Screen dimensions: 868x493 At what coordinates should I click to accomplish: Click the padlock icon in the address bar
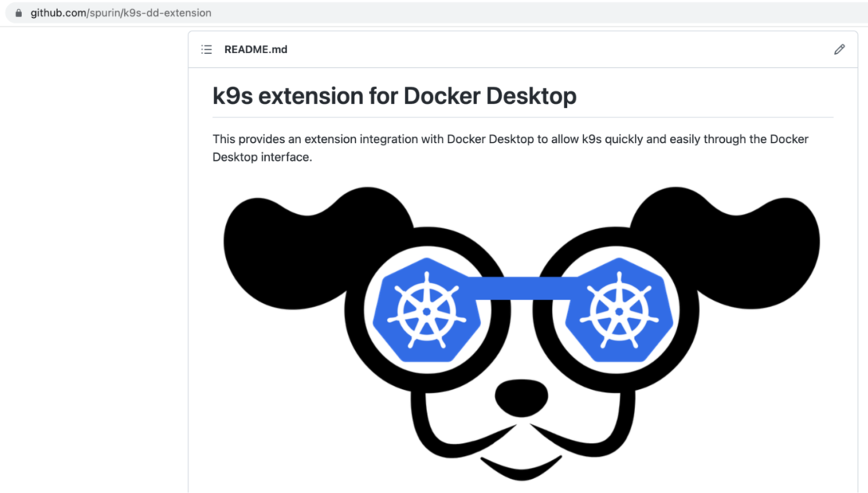point(19,13)
